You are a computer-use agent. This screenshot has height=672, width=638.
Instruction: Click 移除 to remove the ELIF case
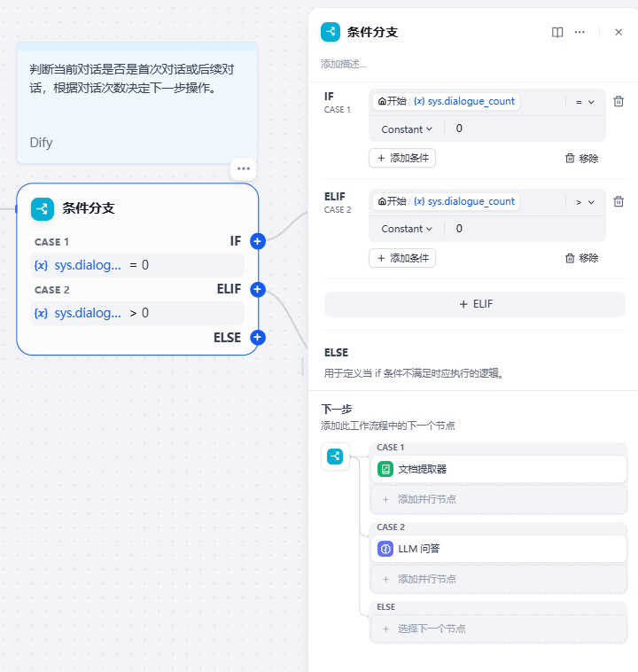(582, 258)
